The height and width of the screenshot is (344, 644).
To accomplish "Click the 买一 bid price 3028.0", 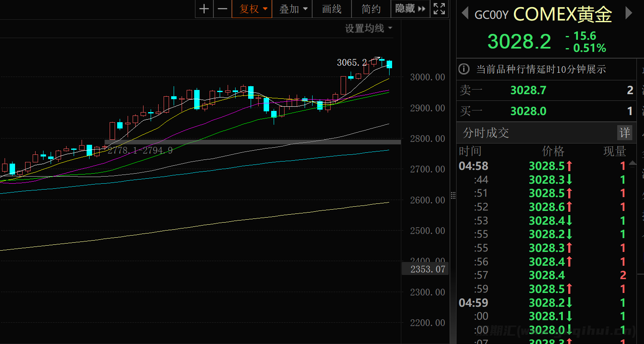I will click(528, 111).
